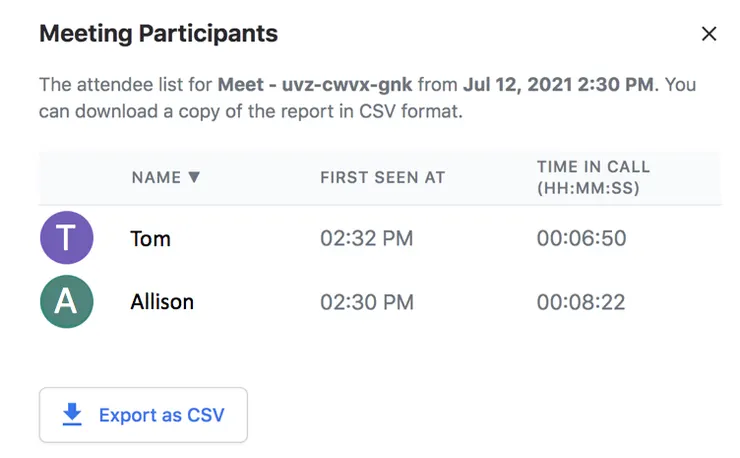The width and height of the screenshot is (740, 458).
Task: Click Allison's call duration 00:08:22
Action: 581,301
